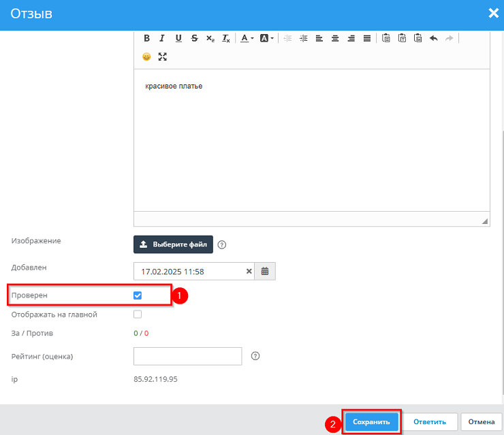The height and width of the screenshot is (435, 504).
Task: Apply strikethrough formatting
Action: [195, 38]
